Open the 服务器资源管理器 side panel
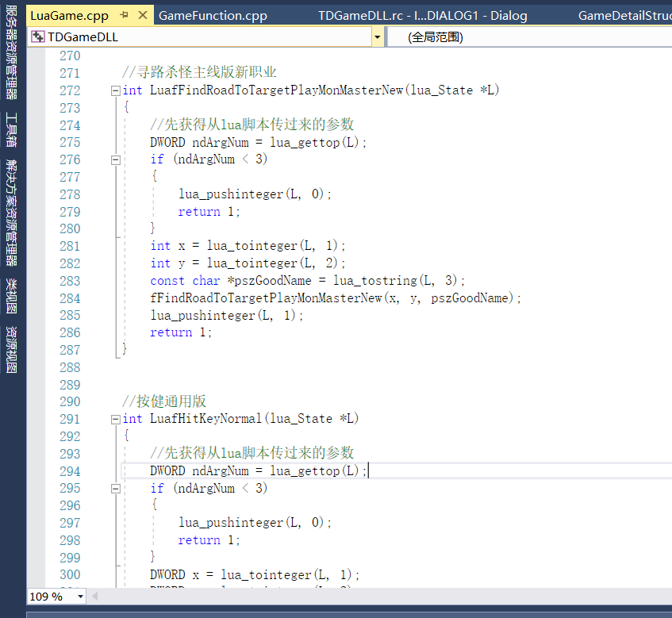 click(11, 52)
